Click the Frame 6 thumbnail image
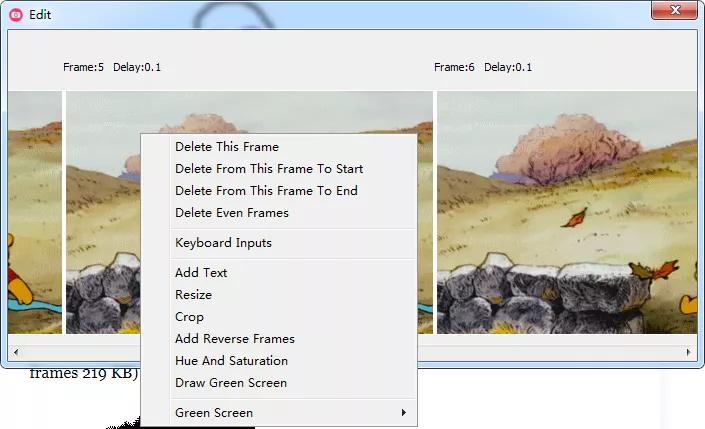This screenshot has width=705, height=429. [x=567, y=212]
